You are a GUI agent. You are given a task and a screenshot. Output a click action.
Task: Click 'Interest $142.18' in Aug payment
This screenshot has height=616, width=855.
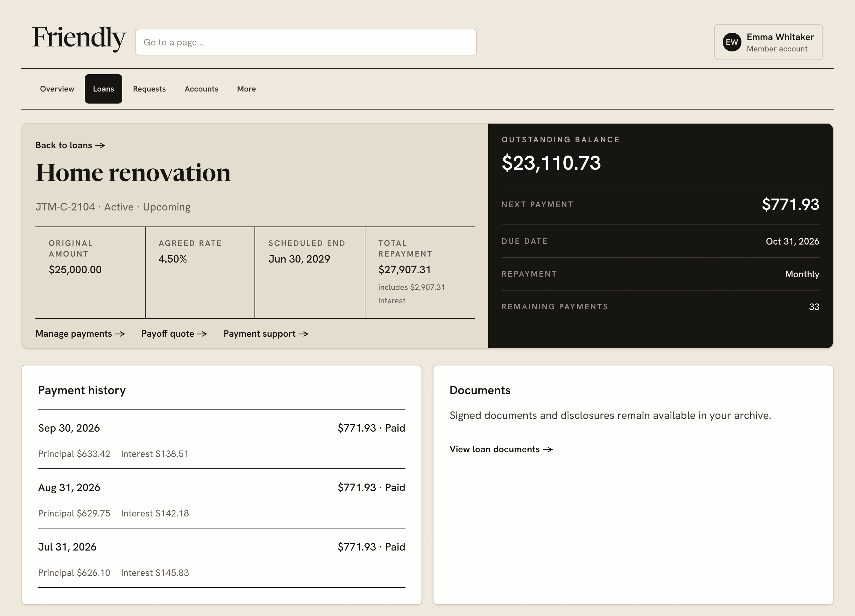155,514
